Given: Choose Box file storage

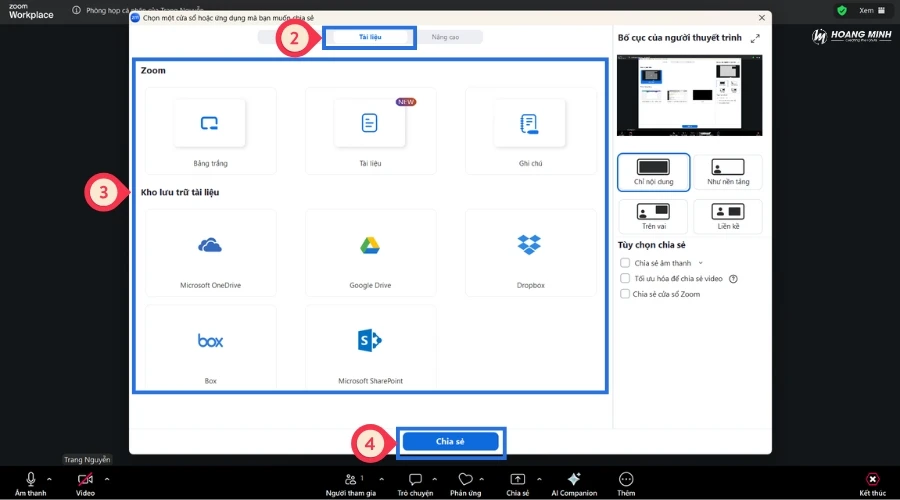Looking at the screenshot, I should click(210, 341).
